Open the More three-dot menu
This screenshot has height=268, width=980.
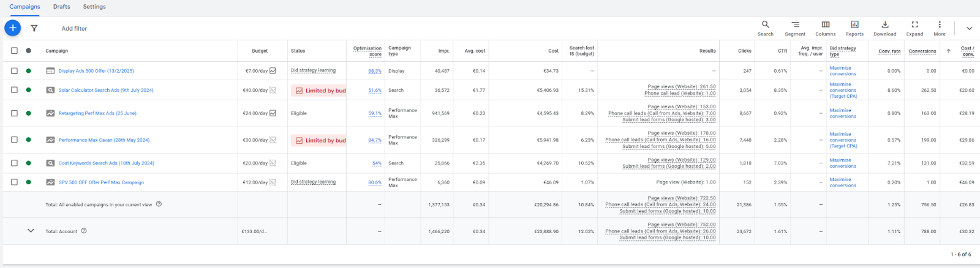click(940, 28)
